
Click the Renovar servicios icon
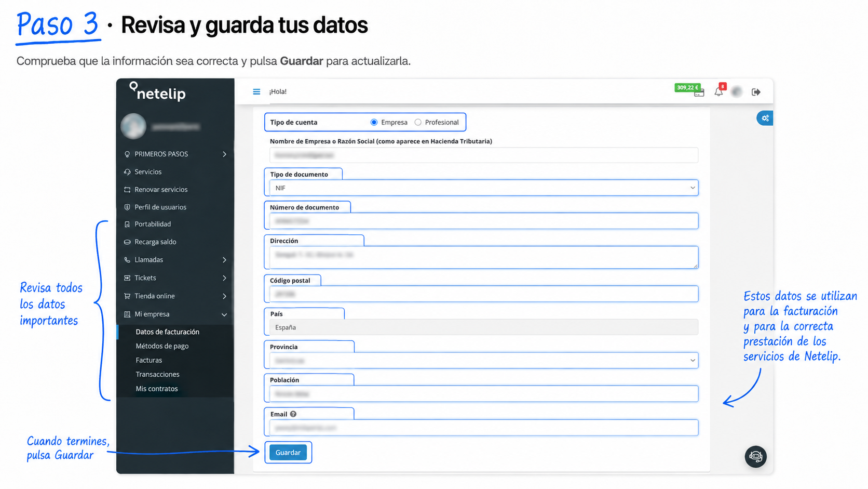pyautogui.click(x=127, y=190)
